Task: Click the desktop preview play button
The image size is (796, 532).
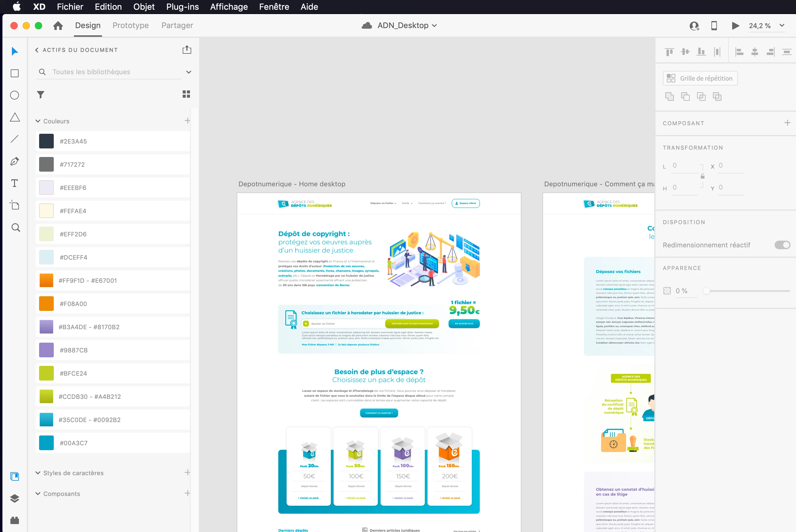Action: point(735,26)
